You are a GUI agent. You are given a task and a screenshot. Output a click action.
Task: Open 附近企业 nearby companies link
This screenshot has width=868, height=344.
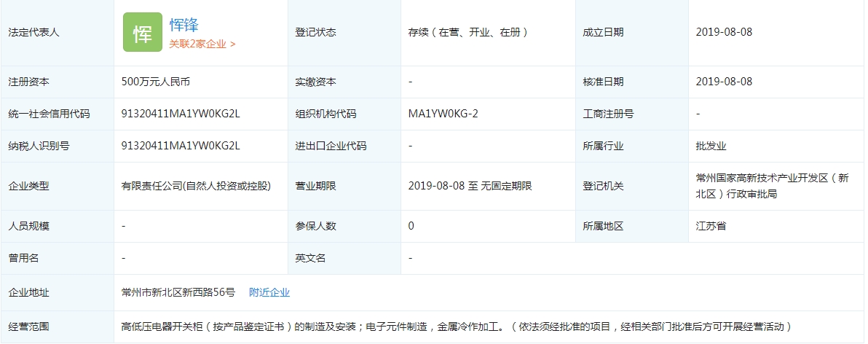pyautogui.click(x=269, y=292)
